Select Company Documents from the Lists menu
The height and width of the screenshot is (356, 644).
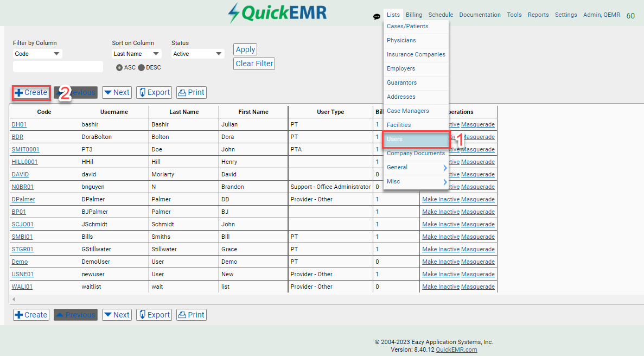(x=416, y=153)
